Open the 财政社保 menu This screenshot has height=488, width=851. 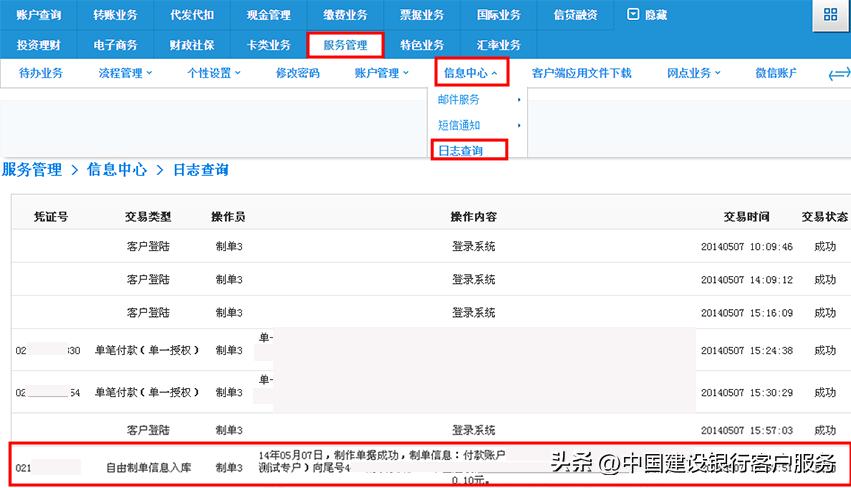pyautogui.click(x=192, y=45)
